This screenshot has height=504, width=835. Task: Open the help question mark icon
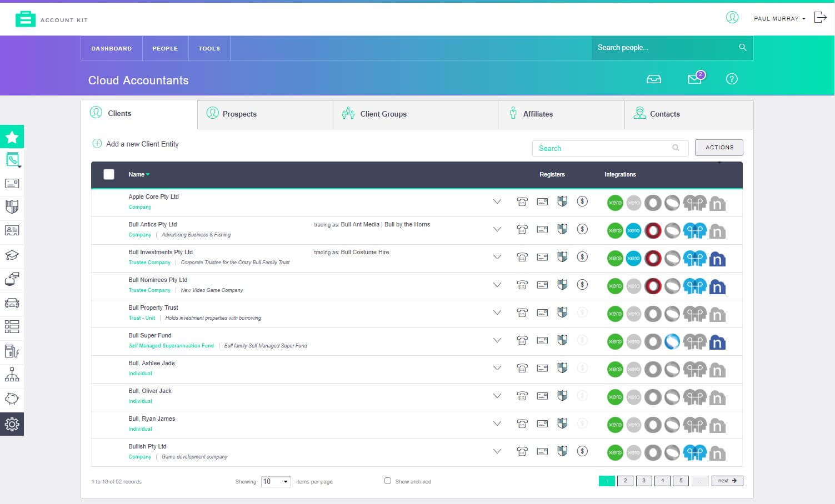(732, 79)
